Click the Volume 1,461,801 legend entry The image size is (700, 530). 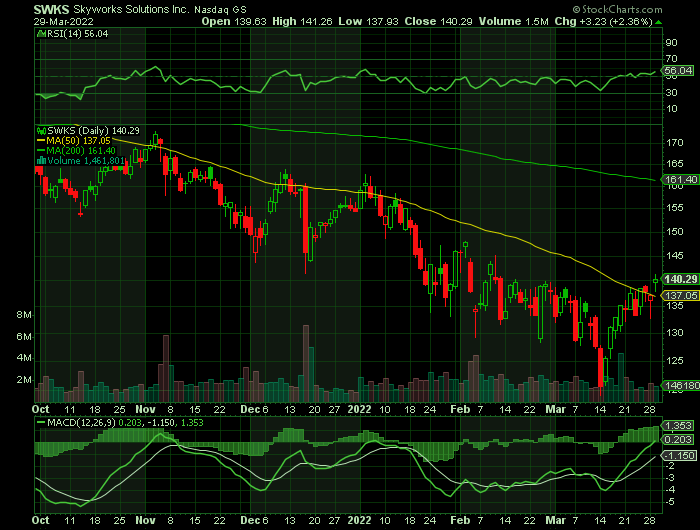coord(86,161)
